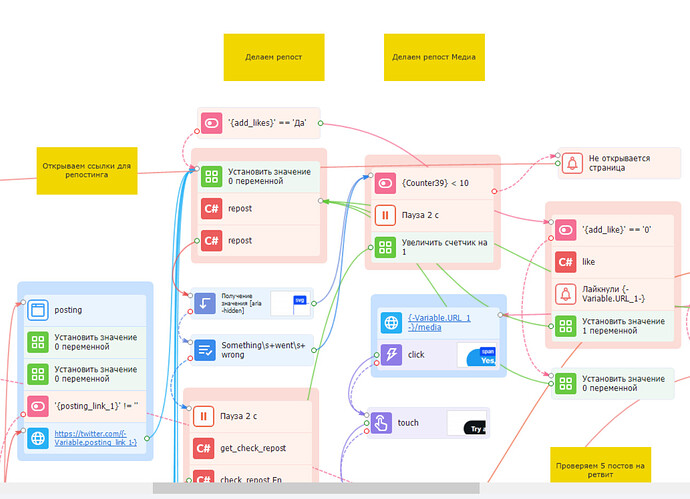Click the label Увеличить счетчик на 1
690x499 pixels.
444,247
